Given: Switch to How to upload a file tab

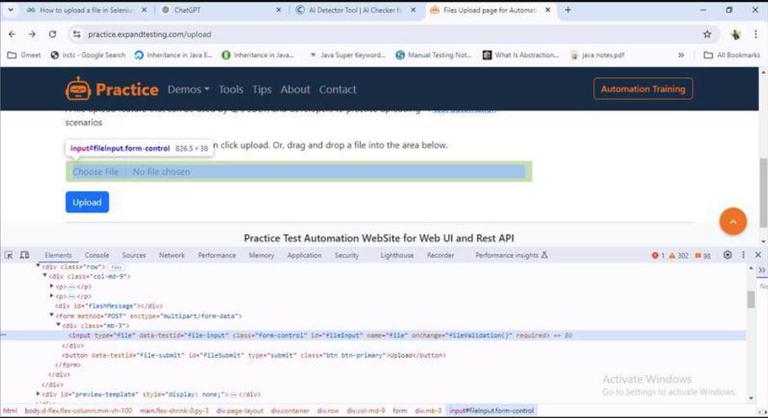Looking at the screenshot, I should tap(87, 10).
